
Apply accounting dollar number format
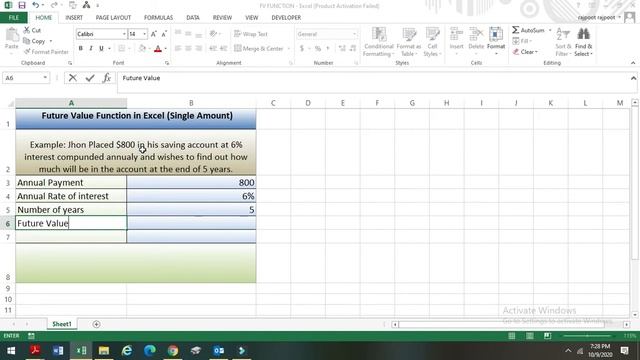pyautogui.click(x=302, y=49)
